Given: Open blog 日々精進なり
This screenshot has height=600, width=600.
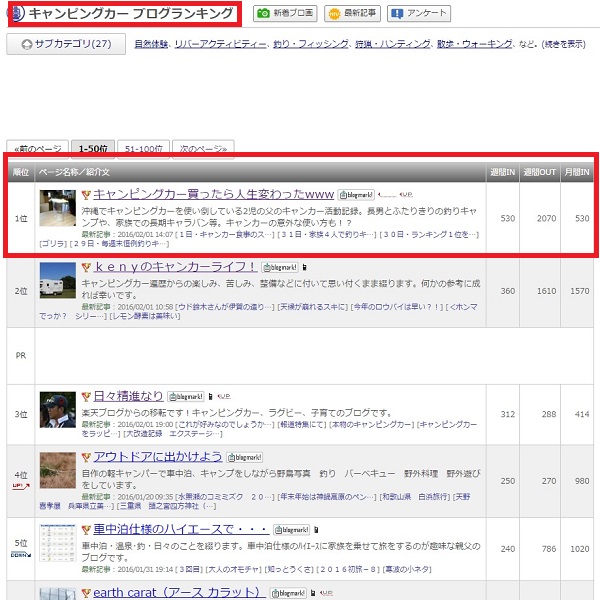Looking at the screenshot, I should click(128, 396).
